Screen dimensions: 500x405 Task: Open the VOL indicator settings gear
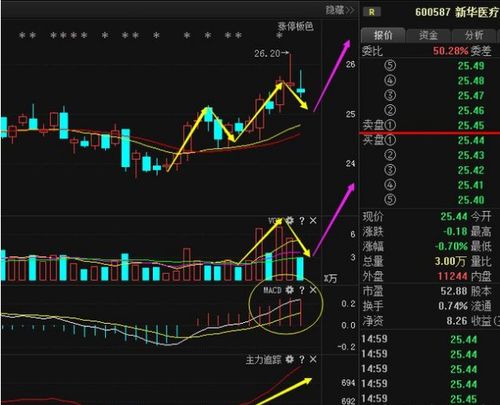click(x=290, y=221)
